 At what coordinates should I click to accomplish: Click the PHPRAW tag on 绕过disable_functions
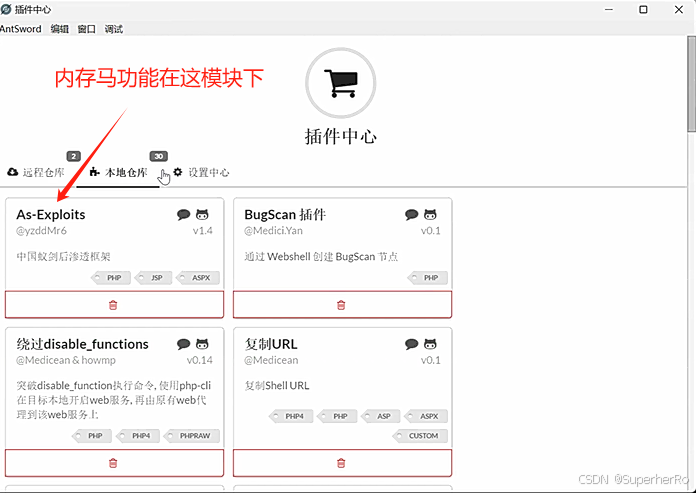(x=192, y=436)
